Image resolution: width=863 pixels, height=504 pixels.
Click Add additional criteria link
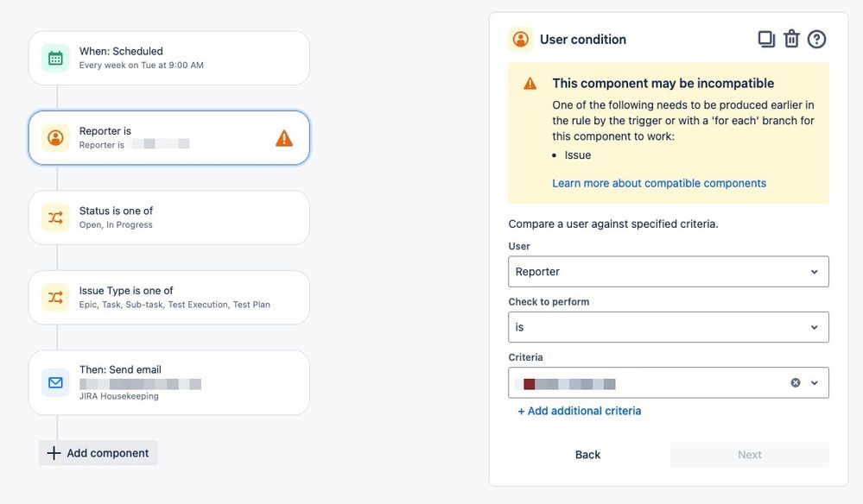point(579,411)
